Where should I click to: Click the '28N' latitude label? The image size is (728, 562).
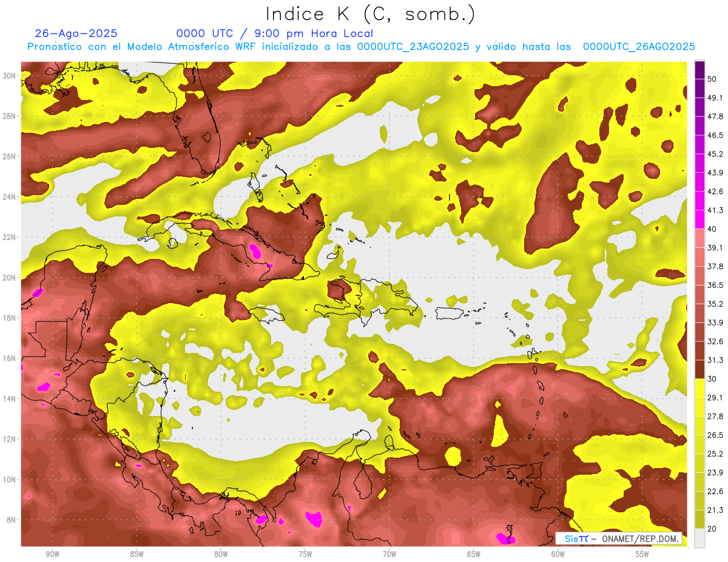(10, 116)
